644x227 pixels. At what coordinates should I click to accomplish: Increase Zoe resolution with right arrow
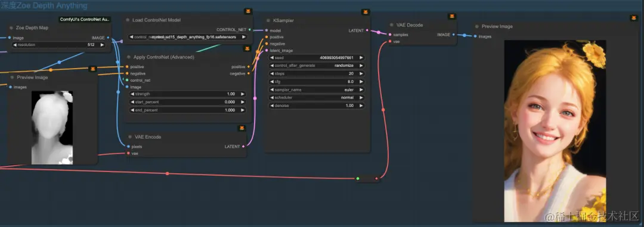tap(103, 45)
